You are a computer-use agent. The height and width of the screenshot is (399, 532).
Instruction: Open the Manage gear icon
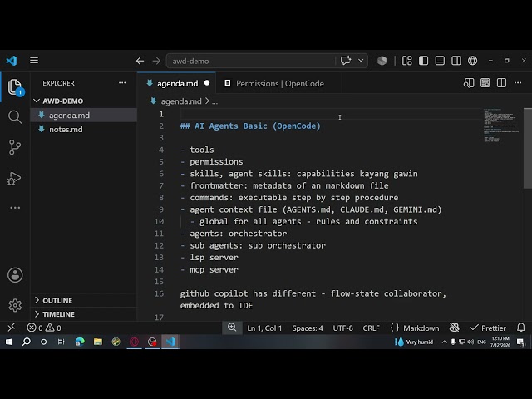[x=15, y=305]
